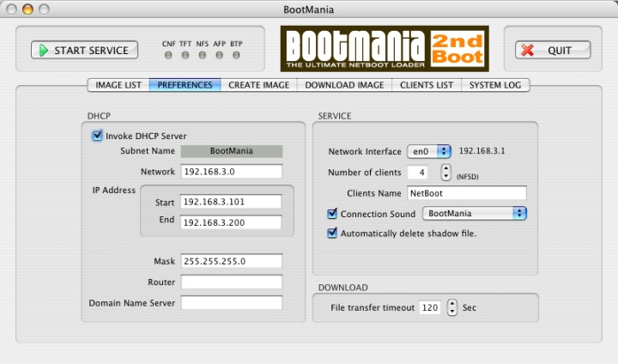Click the Domain Name Server field
Screen dimensions: 618x364
tap(232, 303)
